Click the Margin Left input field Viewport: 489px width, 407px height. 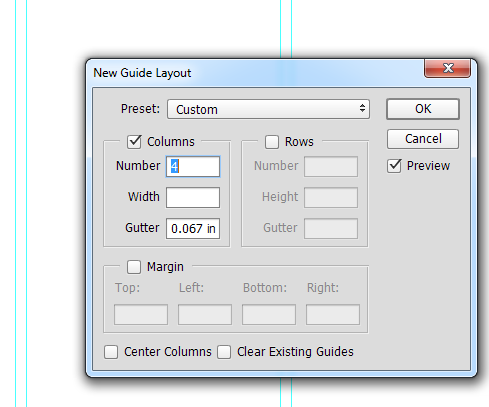pos(205,314)
